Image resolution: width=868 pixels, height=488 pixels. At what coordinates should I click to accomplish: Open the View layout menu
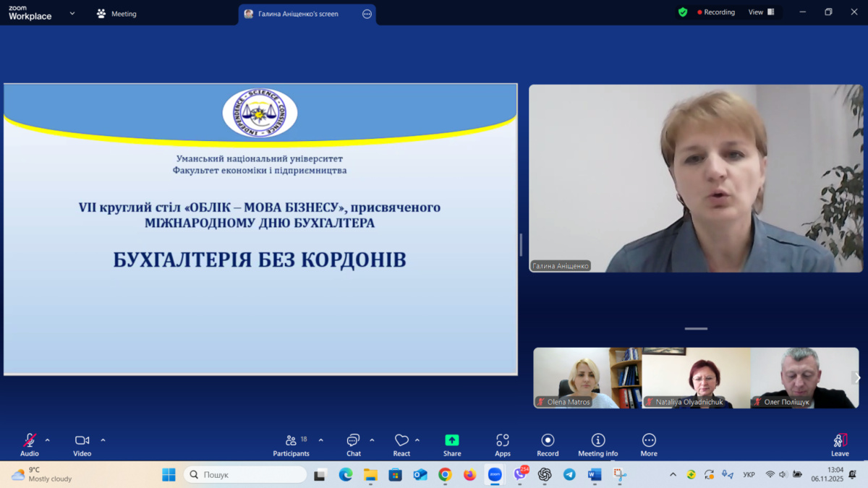coord(761,12)
